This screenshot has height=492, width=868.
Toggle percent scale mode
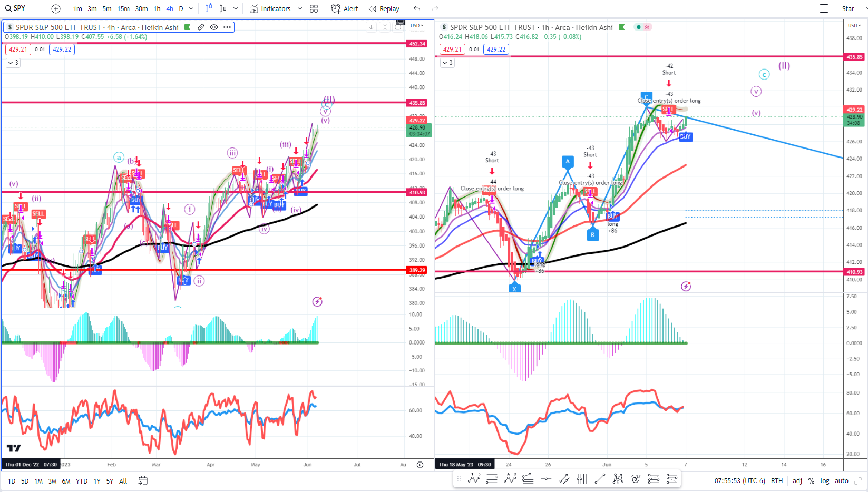(x=811, y=481)
